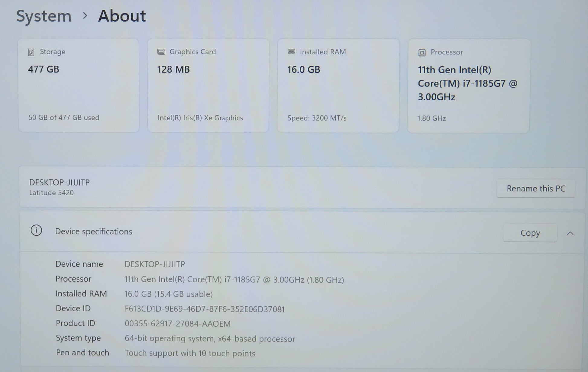Click the About breadcrumb title
This screenshot has height=372, width=588.
pyautogui.click(x=122, y=16)
